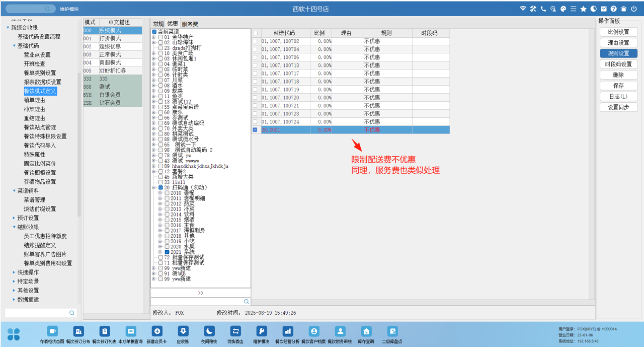The image size is (644, 349).
Task: Open the help question mark icon
Action: [x=614, y=9]
